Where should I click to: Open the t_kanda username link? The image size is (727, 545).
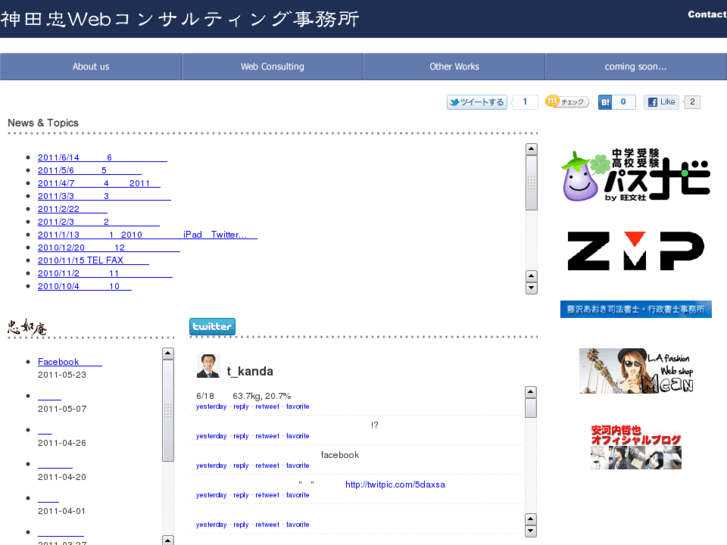pos(250,372)
